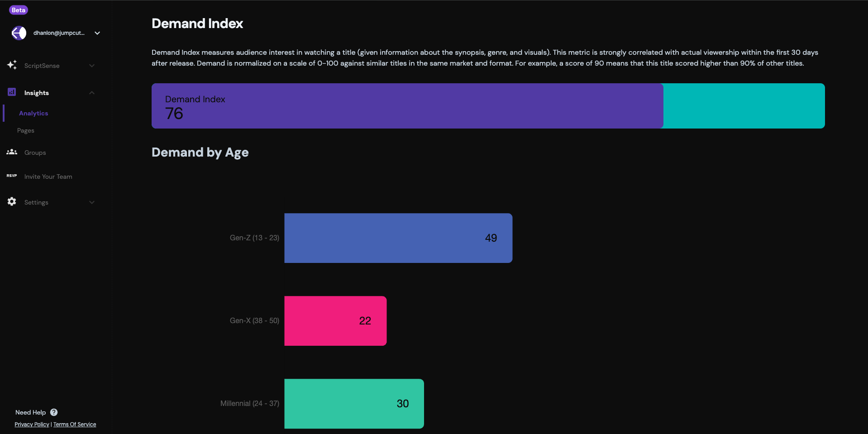Collapse the Insights section chevron
This screenshot has width=868, height=434.
(92, 93)
